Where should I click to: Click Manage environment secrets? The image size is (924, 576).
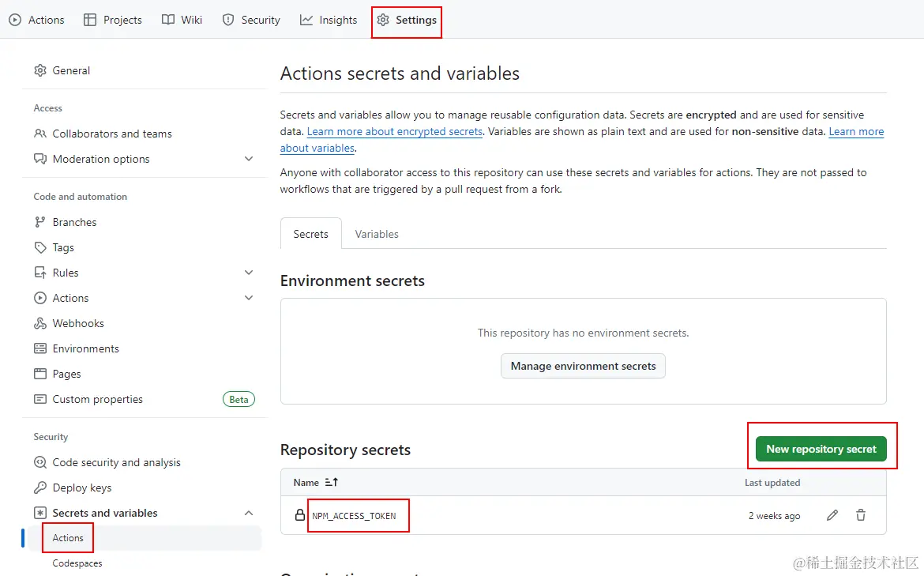(x=583, y=366)
